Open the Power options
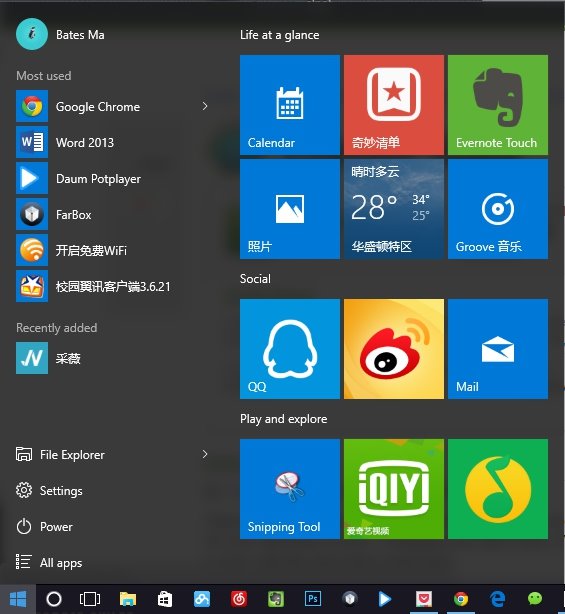Viewport: 565px width, 614px height. tap(44, 526)
